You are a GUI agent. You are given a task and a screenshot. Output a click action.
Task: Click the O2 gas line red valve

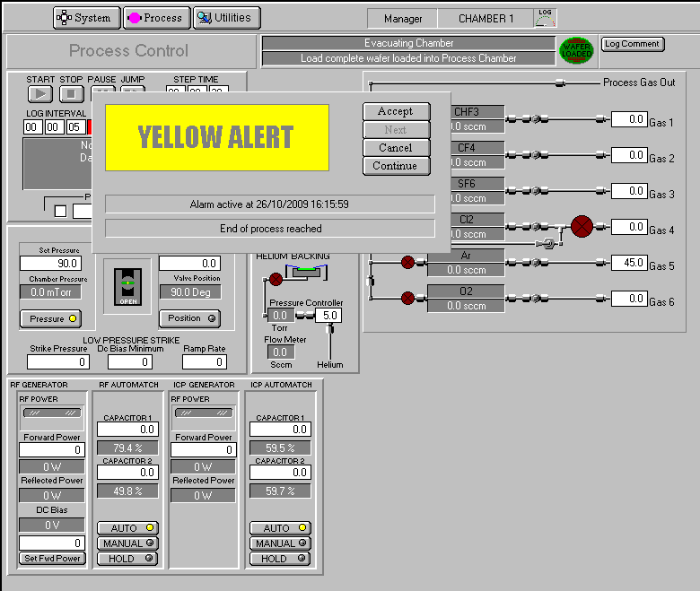(407, 298)
